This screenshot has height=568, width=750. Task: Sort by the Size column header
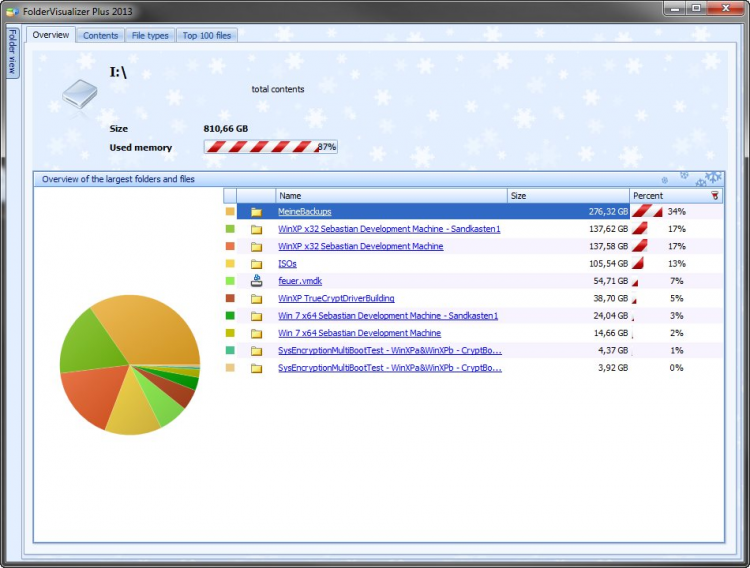568,196
